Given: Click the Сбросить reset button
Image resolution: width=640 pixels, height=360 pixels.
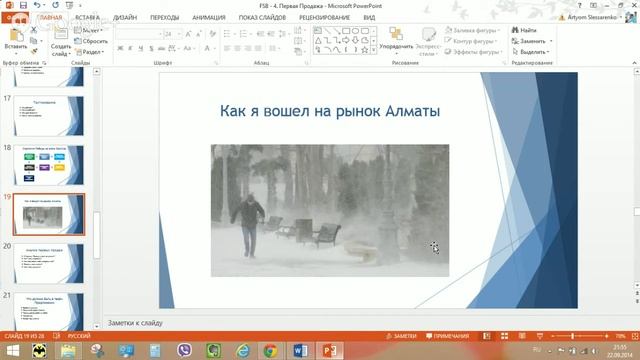Looking at the screenshot, I should (91, 41).
